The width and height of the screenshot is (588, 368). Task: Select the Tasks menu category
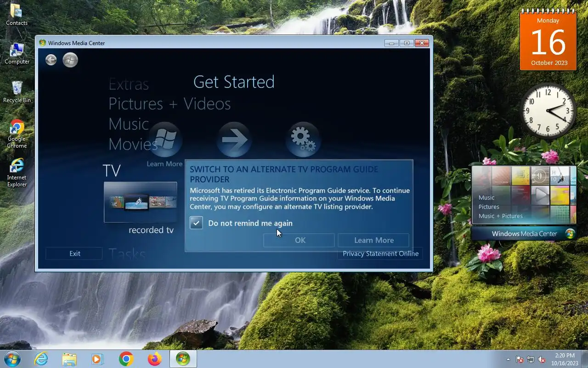coord(127,254)
